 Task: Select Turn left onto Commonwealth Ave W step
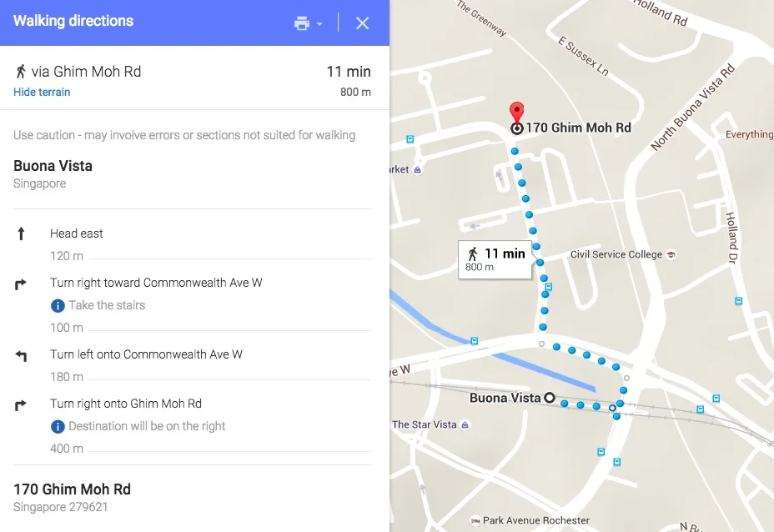click(192, 365)
